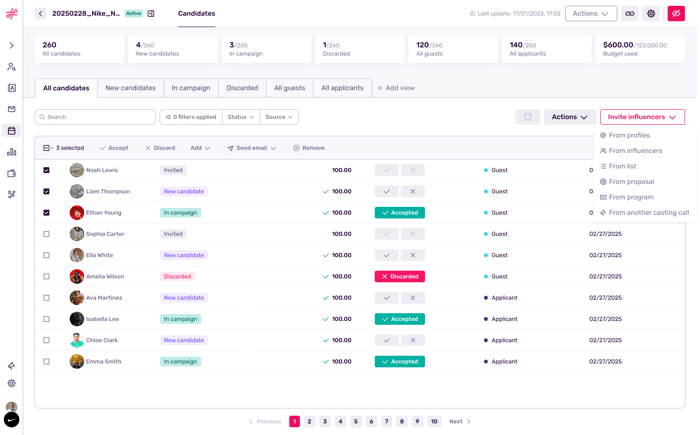Expand the Status filter dropdown
700x435 pixels.
pos(240,117)
